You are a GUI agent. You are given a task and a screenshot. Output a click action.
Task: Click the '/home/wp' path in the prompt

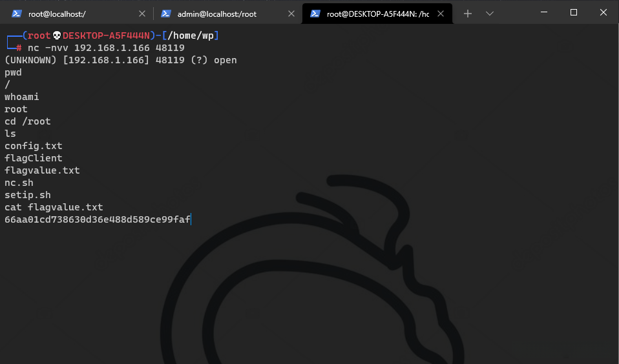coord(191,35)
